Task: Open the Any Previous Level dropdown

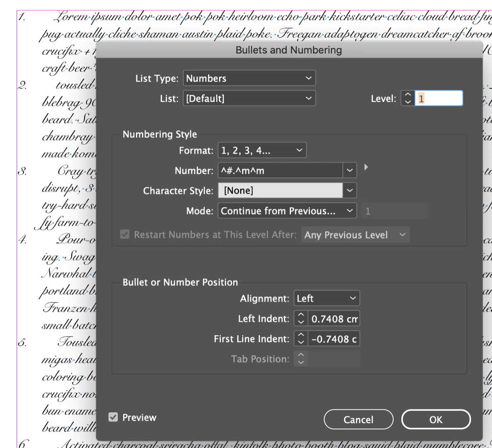Action: click(x=355, y=235)
